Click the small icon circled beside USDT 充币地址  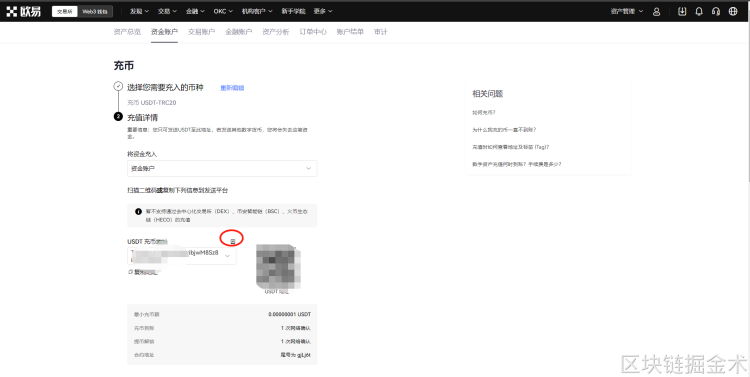(233, 242)
